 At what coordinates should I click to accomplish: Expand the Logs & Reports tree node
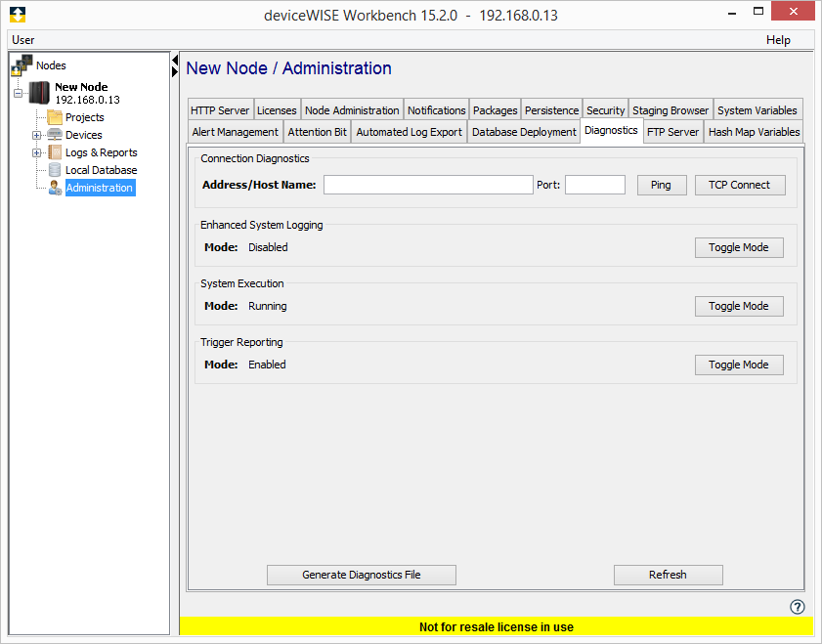(x=36, y=152)
